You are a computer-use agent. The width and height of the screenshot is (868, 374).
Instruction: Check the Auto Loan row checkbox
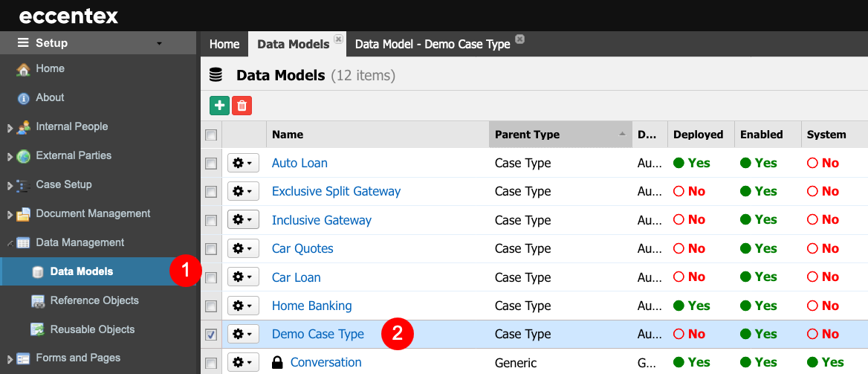(211, 164)
